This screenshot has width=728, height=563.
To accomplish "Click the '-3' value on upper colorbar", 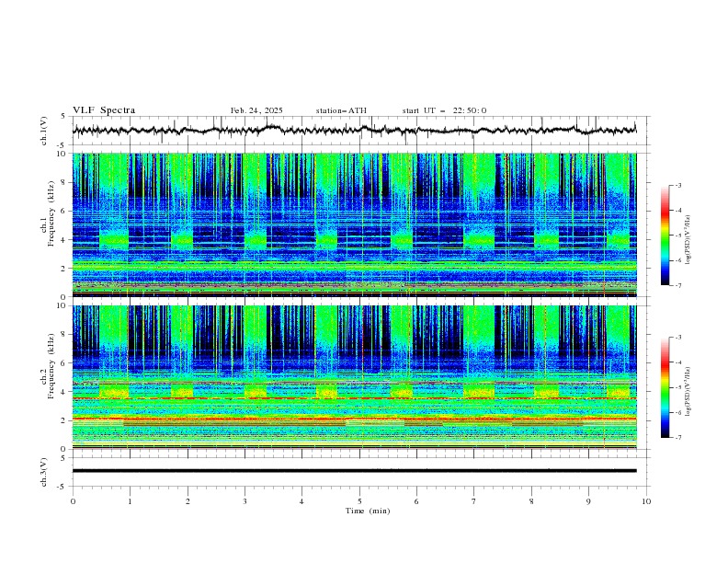I will (x=677, y=185).
